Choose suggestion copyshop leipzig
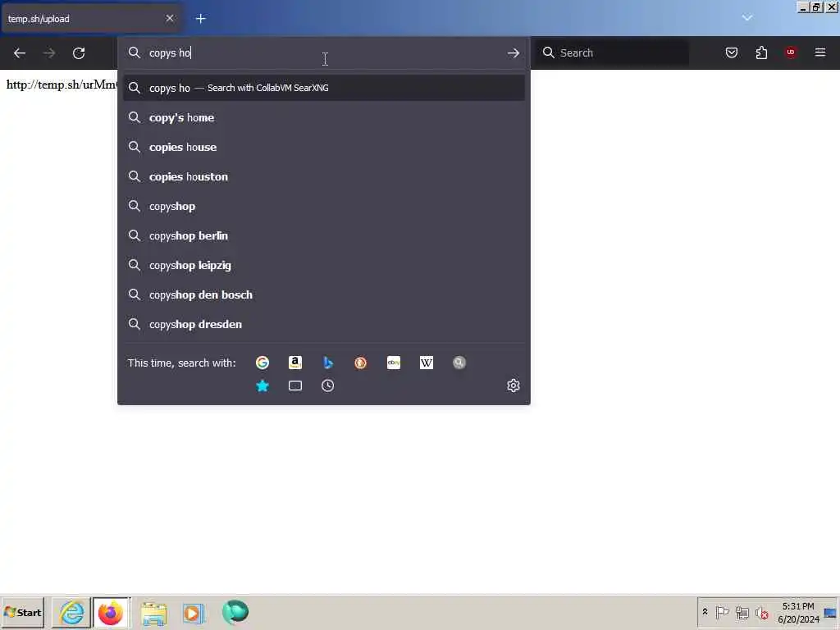This screenshot has width=840, height=630. pyautogui.click(x=324, y=265)
